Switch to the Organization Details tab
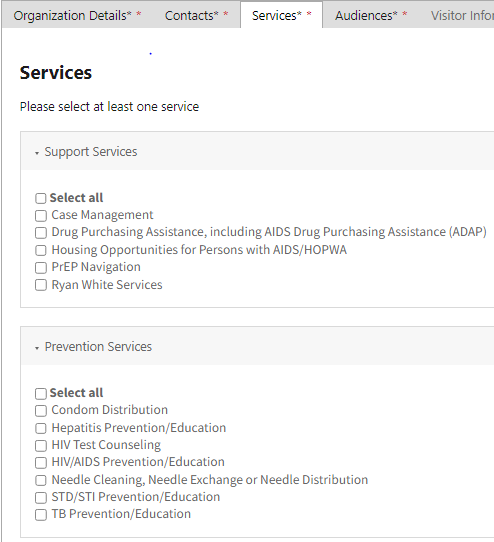This screenshot has width=494, height=542. click(x=77, y=16)
